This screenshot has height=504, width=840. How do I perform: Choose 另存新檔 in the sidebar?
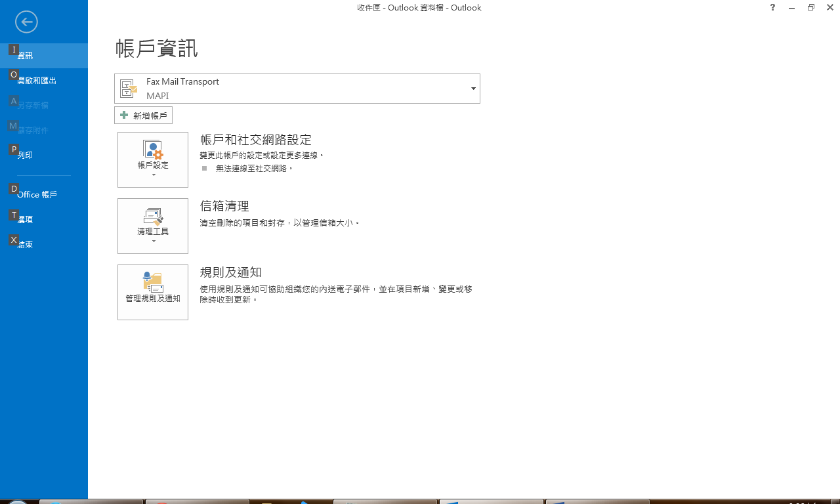coord(44,106)
